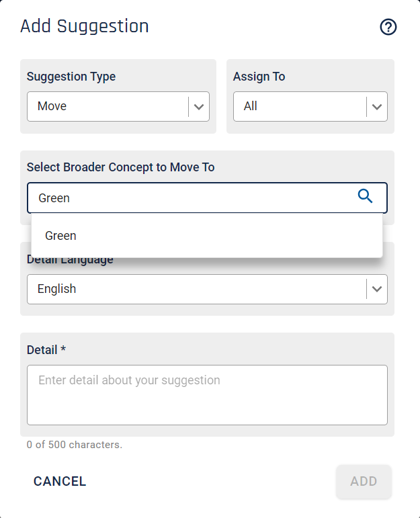The width and height of the screenshot is (420, 518).
Task: Click the Suggestion Type label
Action: click(x=71, y=77)
